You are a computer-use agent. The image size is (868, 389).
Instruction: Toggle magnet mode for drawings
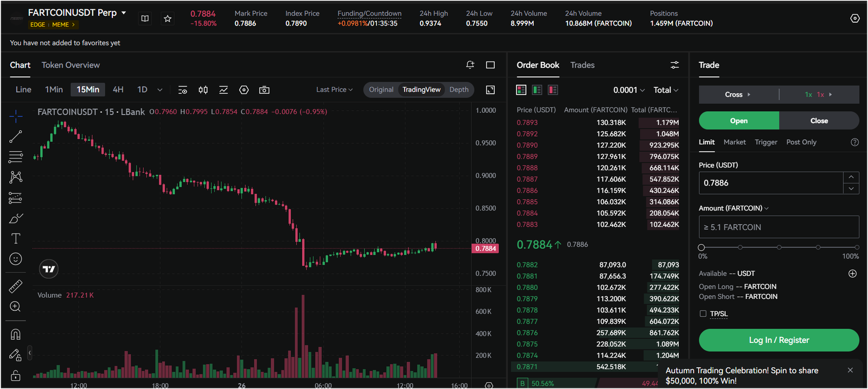pyautogui.click(x=16, y=334)
